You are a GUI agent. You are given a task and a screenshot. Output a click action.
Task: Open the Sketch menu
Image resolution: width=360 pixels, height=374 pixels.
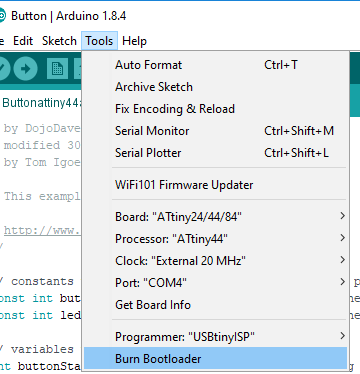[x=59, y=41]
